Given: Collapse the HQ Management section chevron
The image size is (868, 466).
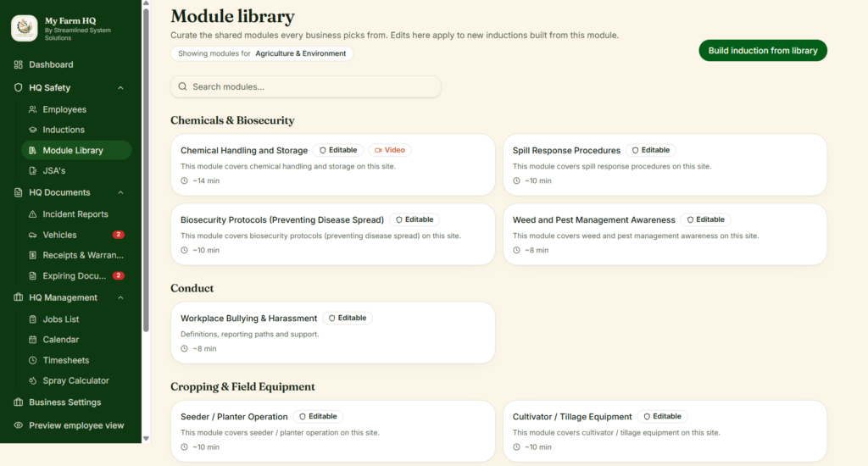Looking at the screenshot, I should (x=120, y=297).
